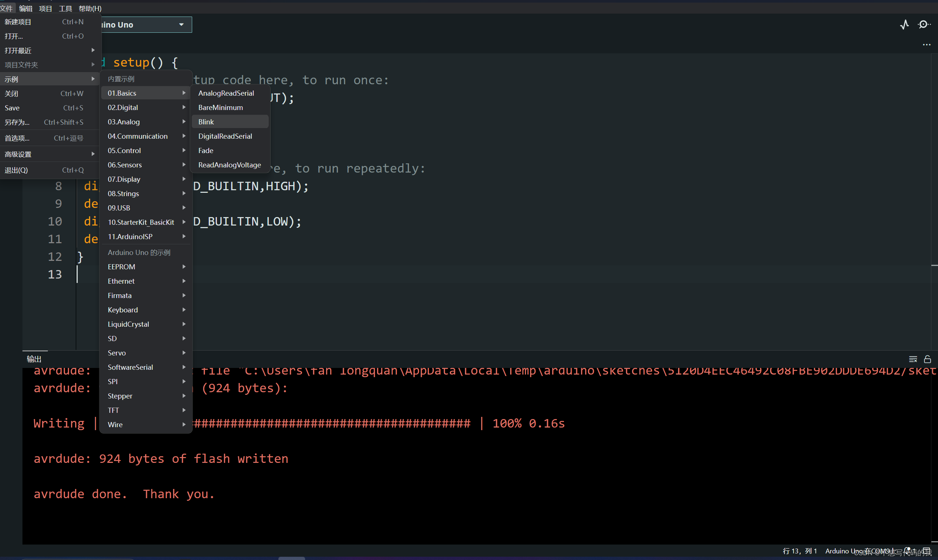Expand 04.Communication examples
Image resolution: width=938 pixels, height=560 pixels.
[x=147, y=136]
